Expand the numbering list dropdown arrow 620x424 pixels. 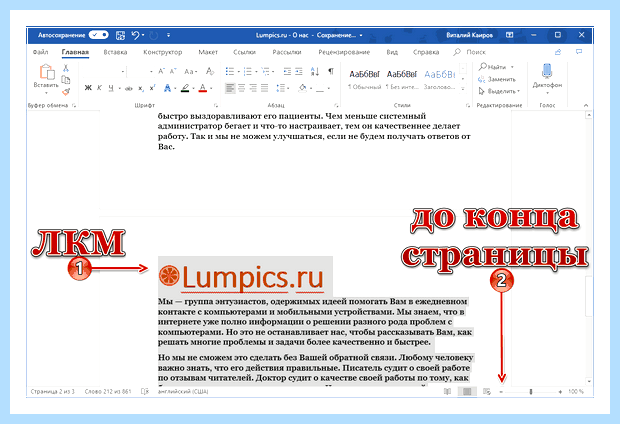[256, 72]
